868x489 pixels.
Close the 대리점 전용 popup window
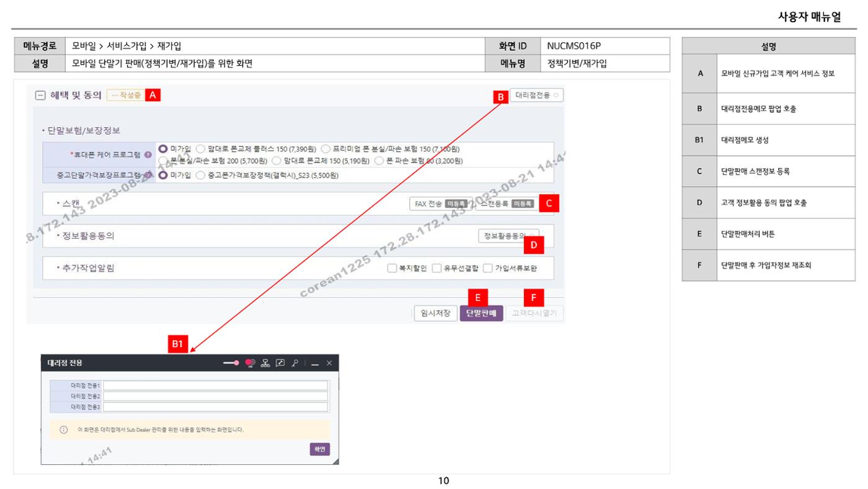click(329, 363)
